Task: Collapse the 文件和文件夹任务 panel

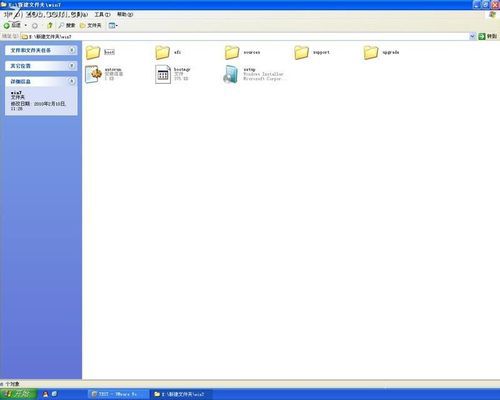Action: click(72, 50)
